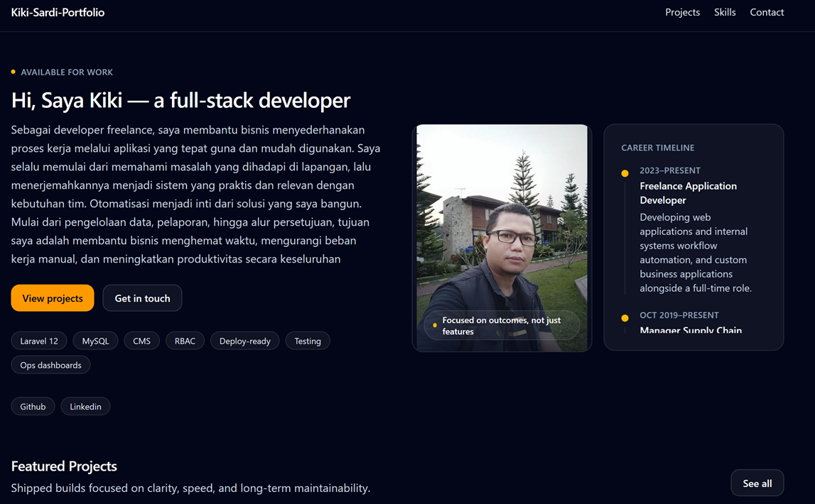Click the Kiki-Sardi-Portfolio site title
This screenshot has height=504, width=815.
click(57, 12)
